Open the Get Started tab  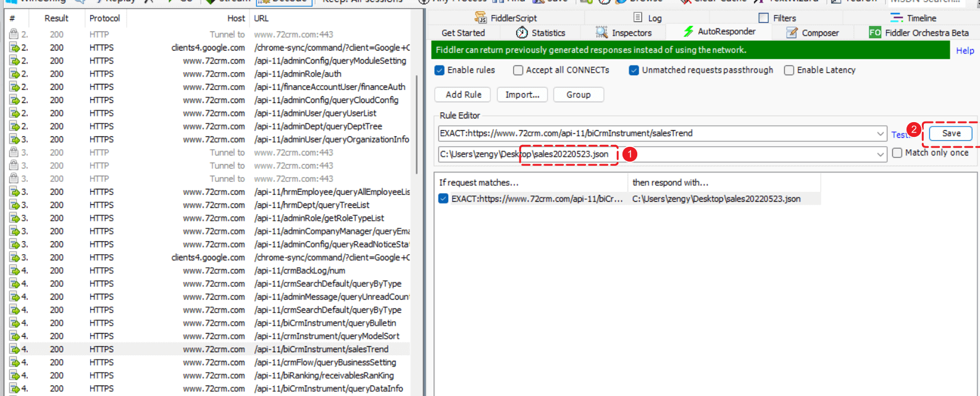463,33
